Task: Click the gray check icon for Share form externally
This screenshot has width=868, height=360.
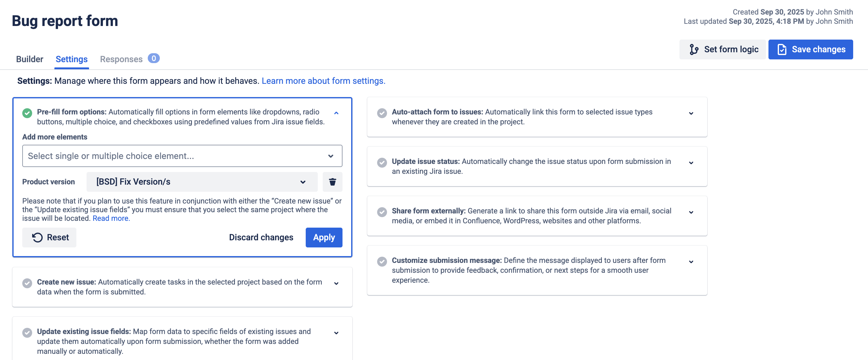Action: pyautogui.click(x=382, y=212)
